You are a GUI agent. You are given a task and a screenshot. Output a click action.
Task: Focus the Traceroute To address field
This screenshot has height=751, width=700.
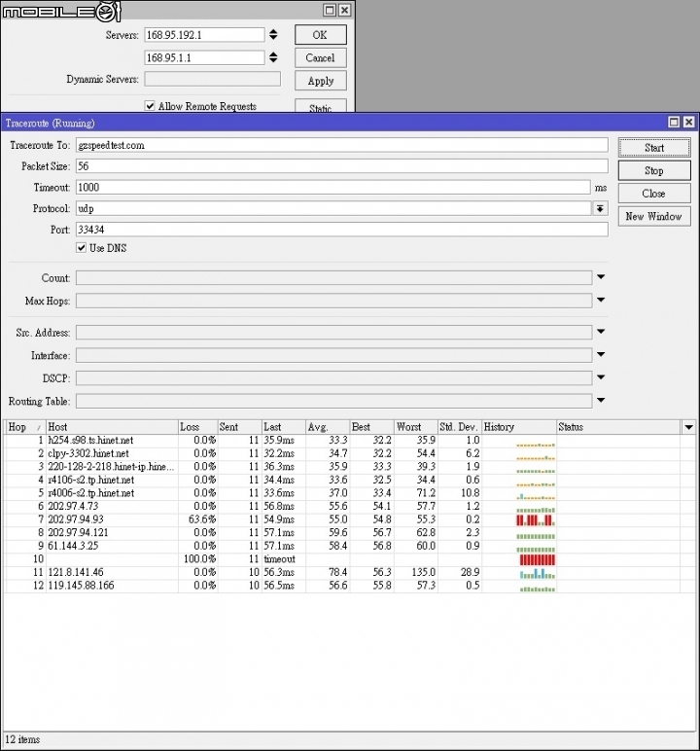[x=342, y=145]
